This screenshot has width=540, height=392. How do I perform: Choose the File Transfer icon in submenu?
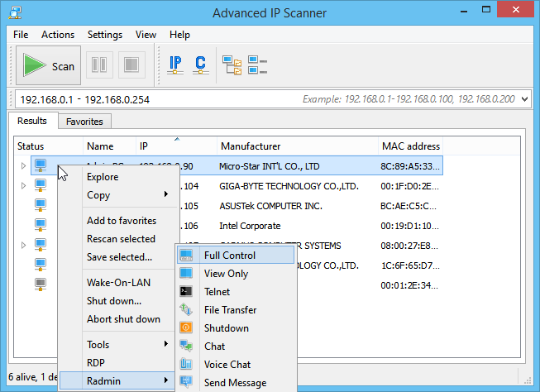(187, 310)
